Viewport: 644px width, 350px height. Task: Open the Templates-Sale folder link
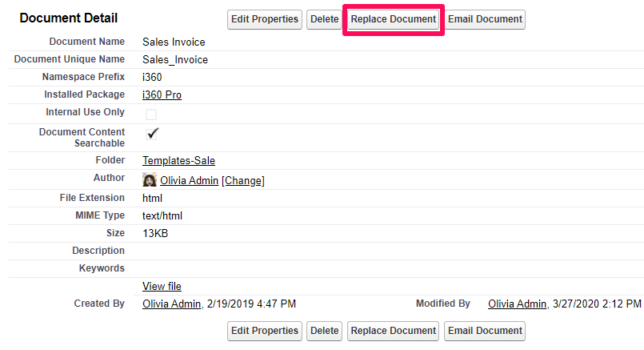click(178, 161)
